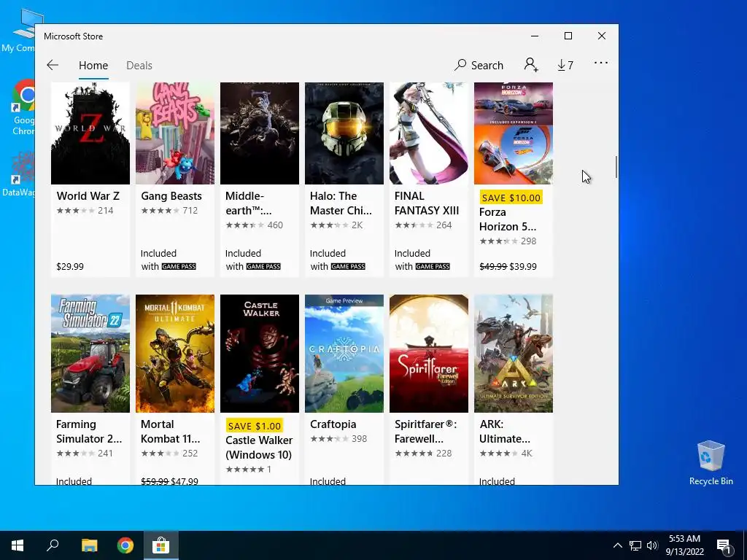Screen dimensions: 747x560
Task: Select the Recycle Bin desktop icon
Action: coord(711,463)
